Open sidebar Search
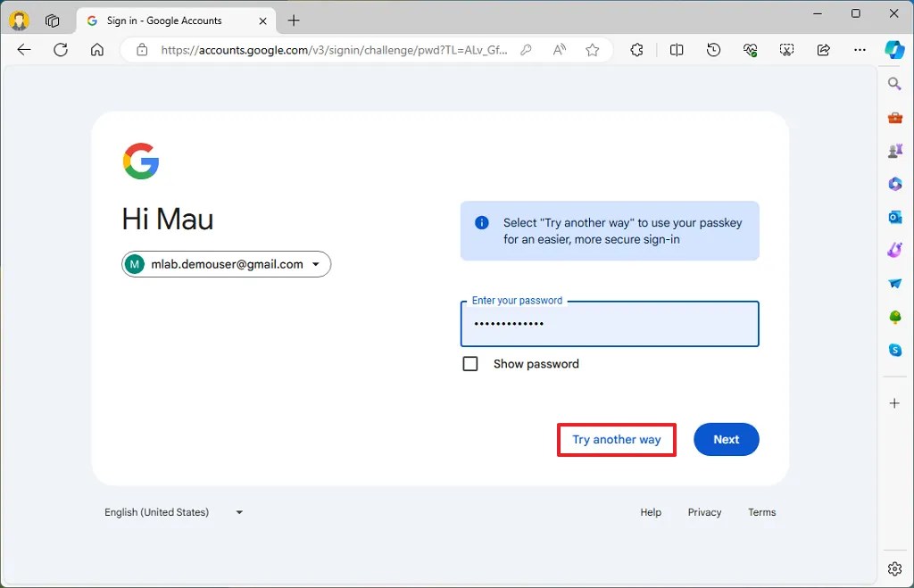The image size is (914, 588). pyautogui.click(x=894, y=84)
